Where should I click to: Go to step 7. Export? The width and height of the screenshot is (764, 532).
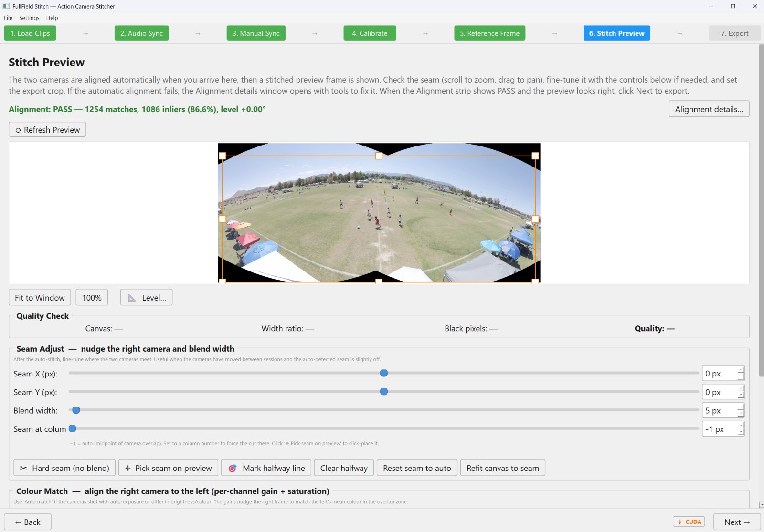734,33
